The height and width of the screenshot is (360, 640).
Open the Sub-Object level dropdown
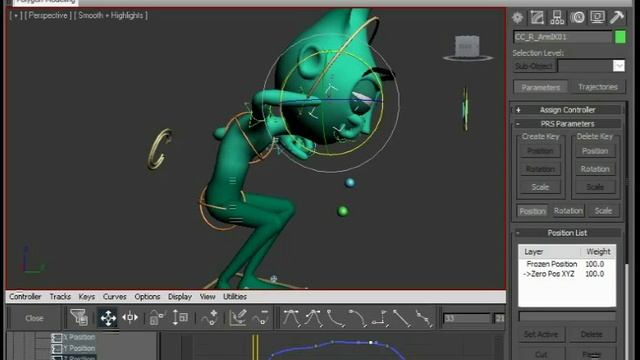(619, 66)
